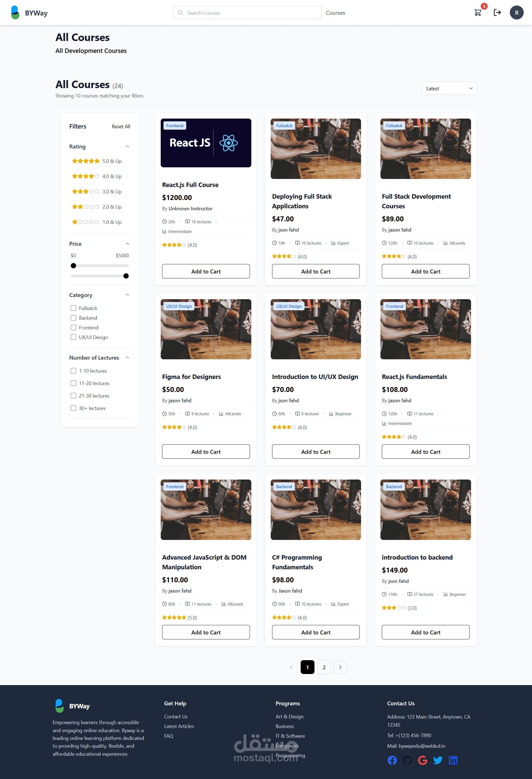
Task: Click Reset All filters link
Action: point(121,126)
